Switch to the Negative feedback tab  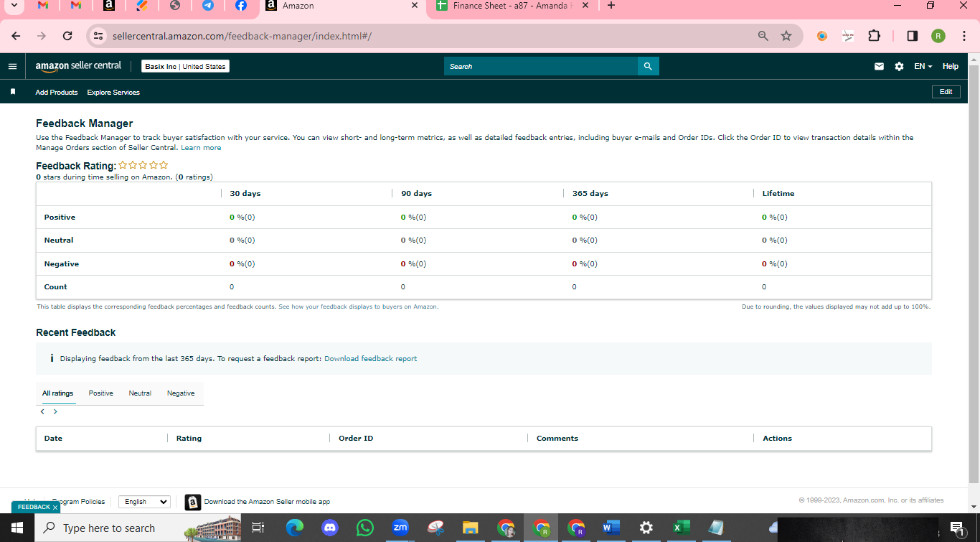(181, 393)
